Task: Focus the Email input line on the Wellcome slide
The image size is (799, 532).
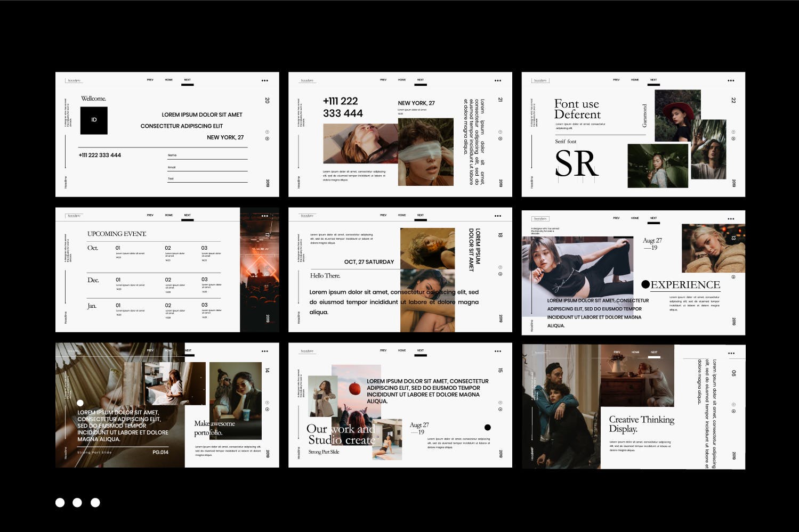Action: coord(207,167)
